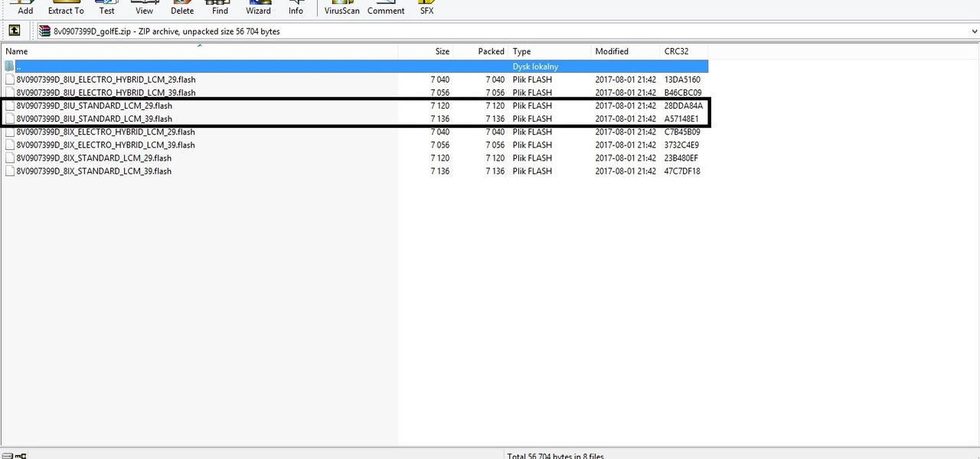Screen dimensions: 980x459
Task: Click CRC32 value 13DA5160
Action: (681, 80)
